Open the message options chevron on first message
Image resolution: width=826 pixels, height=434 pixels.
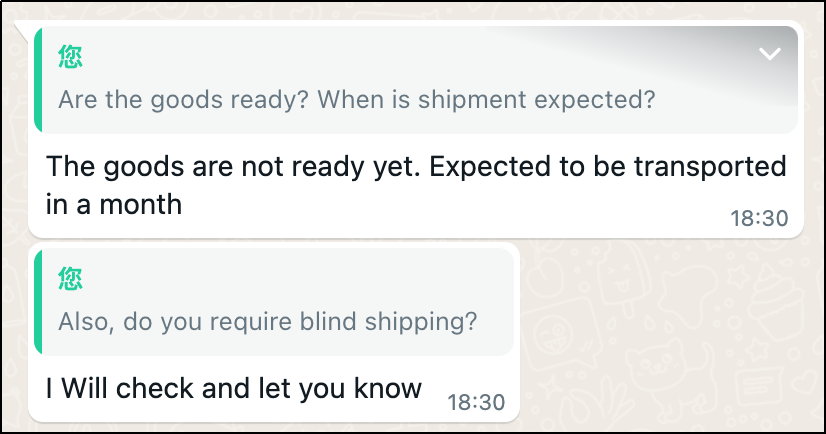click(769, 54)
